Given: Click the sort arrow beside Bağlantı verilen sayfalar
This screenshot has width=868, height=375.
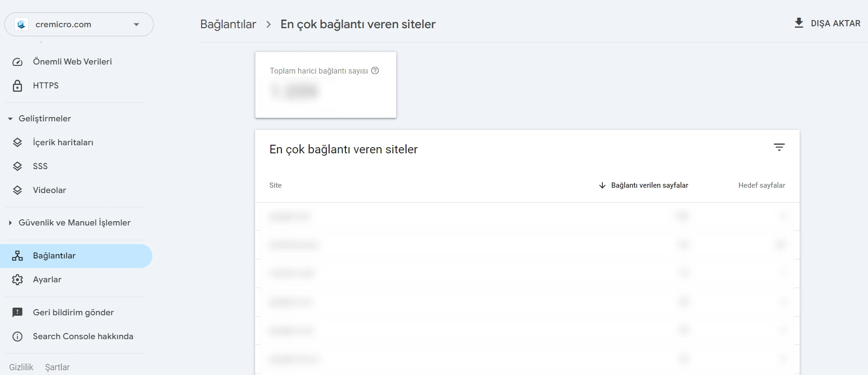Looking at the screenshot, I should [x=602, y=185].
